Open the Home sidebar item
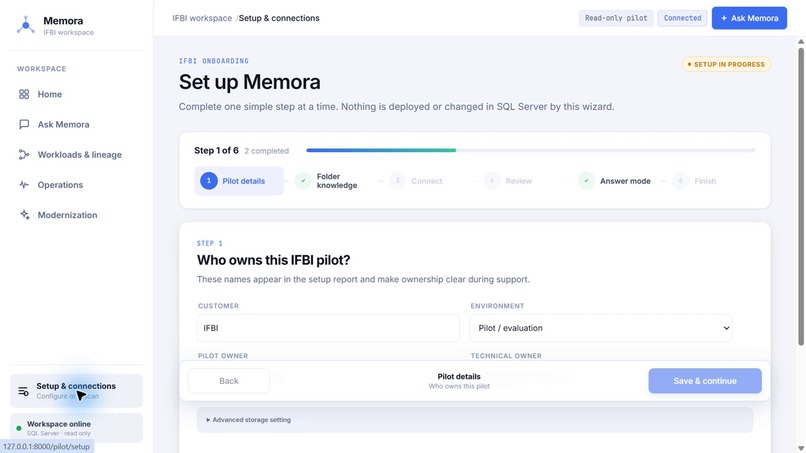The width and height of the screenshot is (806, 453). (77, 94)
